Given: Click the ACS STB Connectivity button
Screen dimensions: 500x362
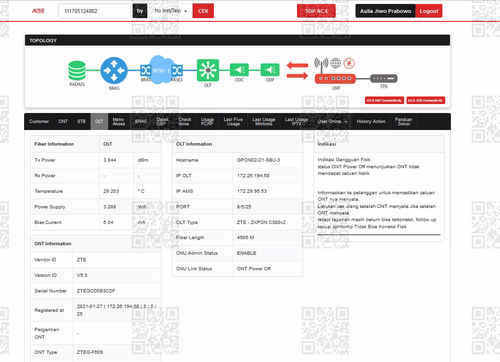Looking at the screenshot, I should coord(426,100).
